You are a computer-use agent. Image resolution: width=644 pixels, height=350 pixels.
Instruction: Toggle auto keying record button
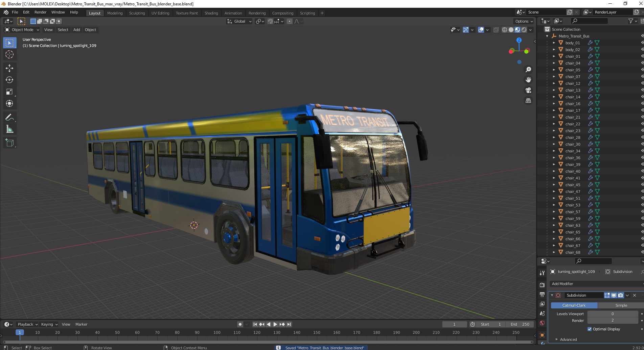[240, 324]
